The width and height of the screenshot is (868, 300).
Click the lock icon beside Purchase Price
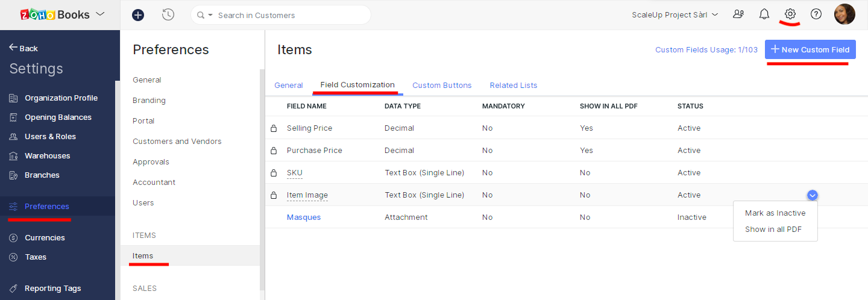[274, 151]
